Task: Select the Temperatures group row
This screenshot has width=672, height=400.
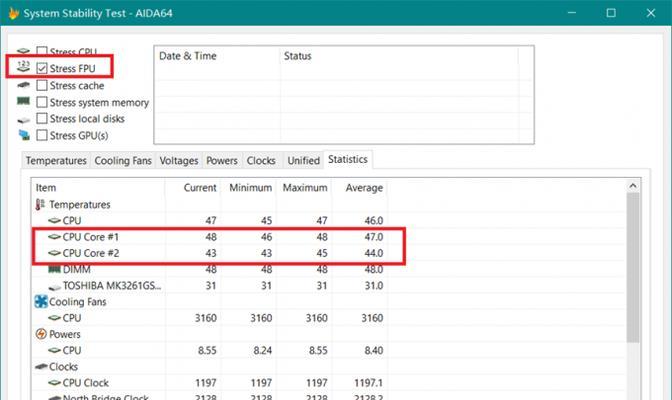Action: point(79,205)
